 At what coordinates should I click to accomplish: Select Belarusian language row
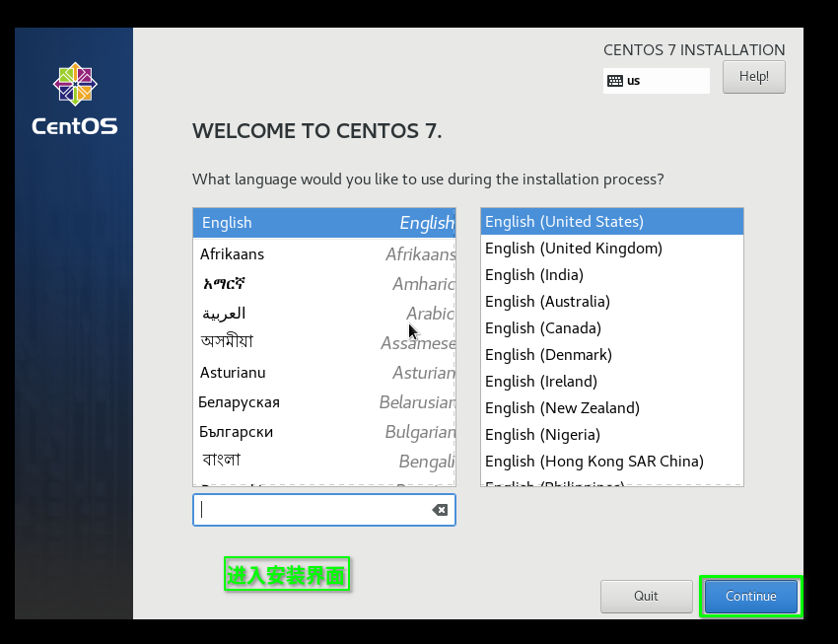323,402
